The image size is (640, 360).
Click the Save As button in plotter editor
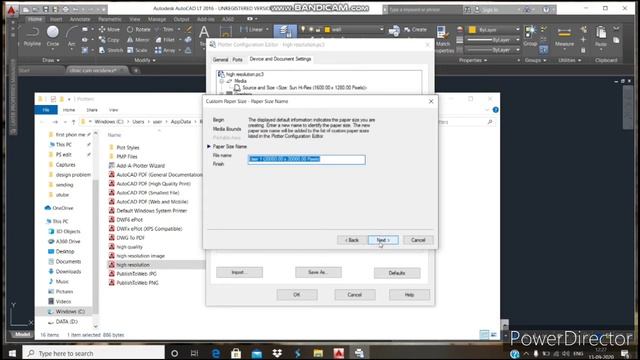tap(318, 272)
